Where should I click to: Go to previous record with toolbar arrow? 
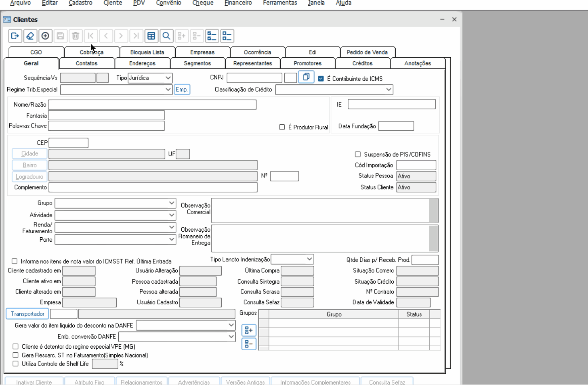(106, 36)
